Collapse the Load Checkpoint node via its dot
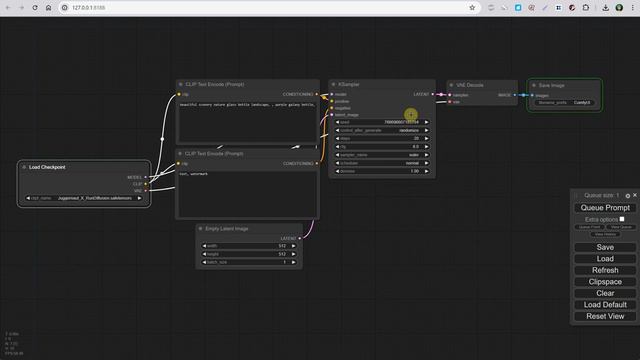The width and height of the screenshot is (640, 360). pos(24,167)
